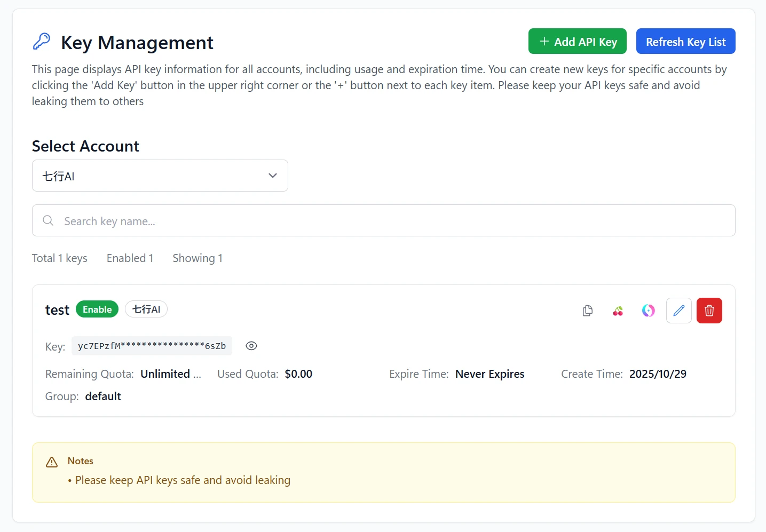Screen dimensions: 766x532
Task: Click the search magnifier icon
Action: point(48,220)
